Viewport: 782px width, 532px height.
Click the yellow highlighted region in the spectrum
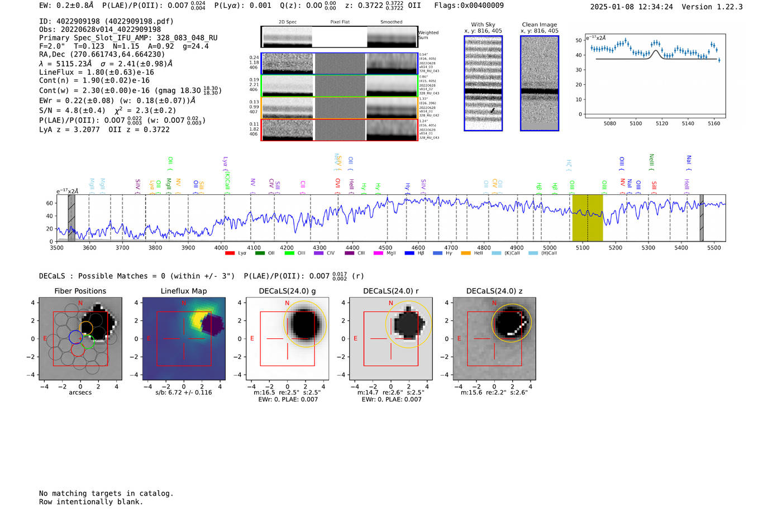coord(588,218)
